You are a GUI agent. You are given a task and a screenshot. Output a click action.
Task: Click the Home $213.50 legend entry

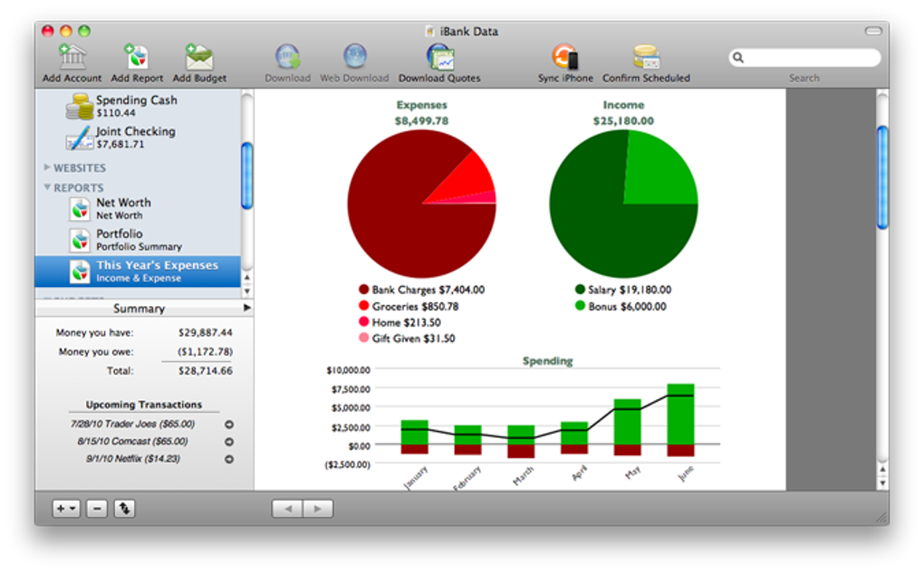[x=399, y=322]
